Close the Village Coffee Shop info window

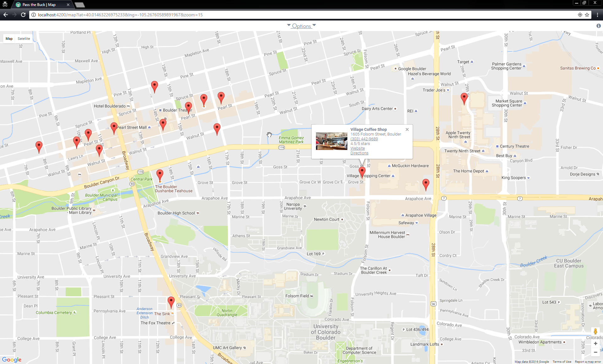pos(407,129)
